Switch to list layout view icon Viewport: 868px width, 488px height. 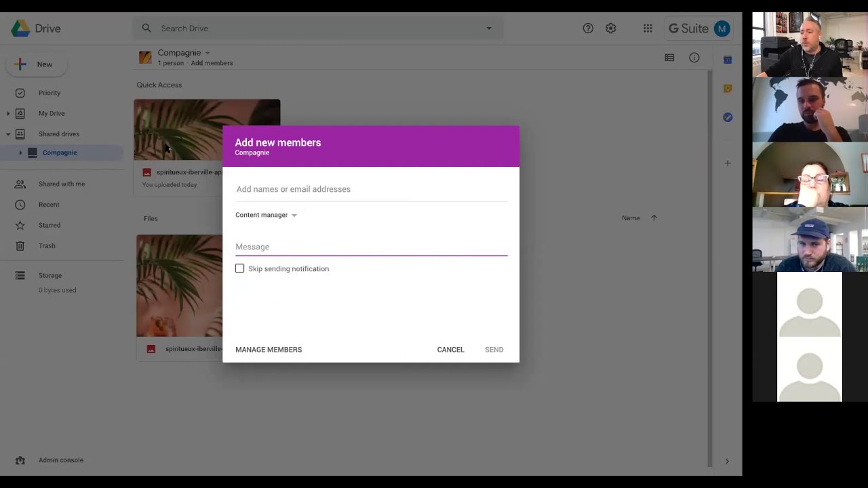[669, 58]
